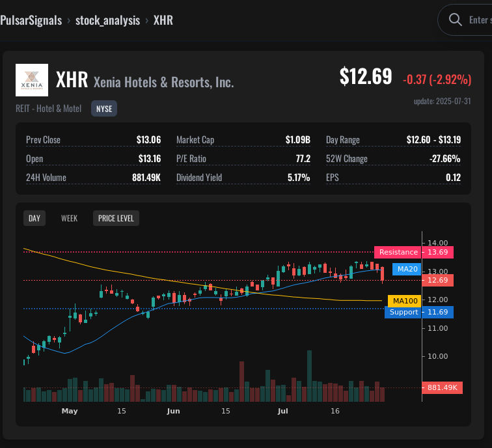Toggle the PRICE LEVEL overlay
Screen dimensions: 492x448
[116, 218]
